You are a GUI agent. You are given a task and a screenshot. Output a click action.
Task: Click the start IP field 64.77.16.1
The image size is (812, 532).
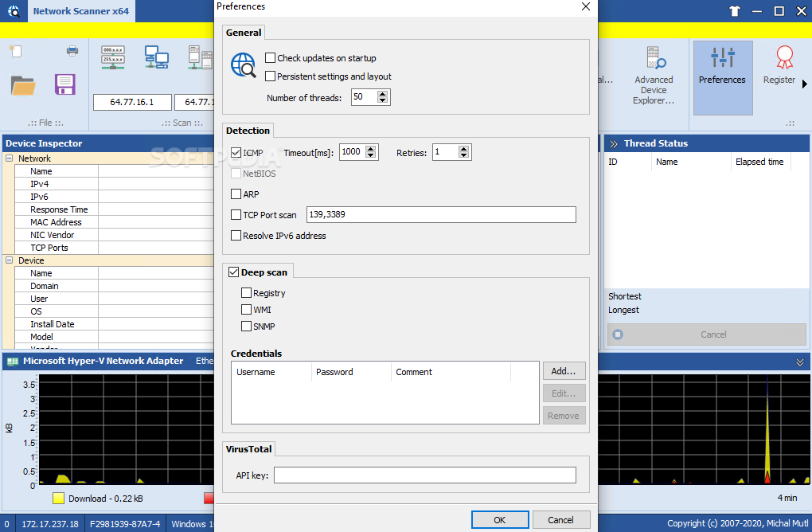point(132,102)
